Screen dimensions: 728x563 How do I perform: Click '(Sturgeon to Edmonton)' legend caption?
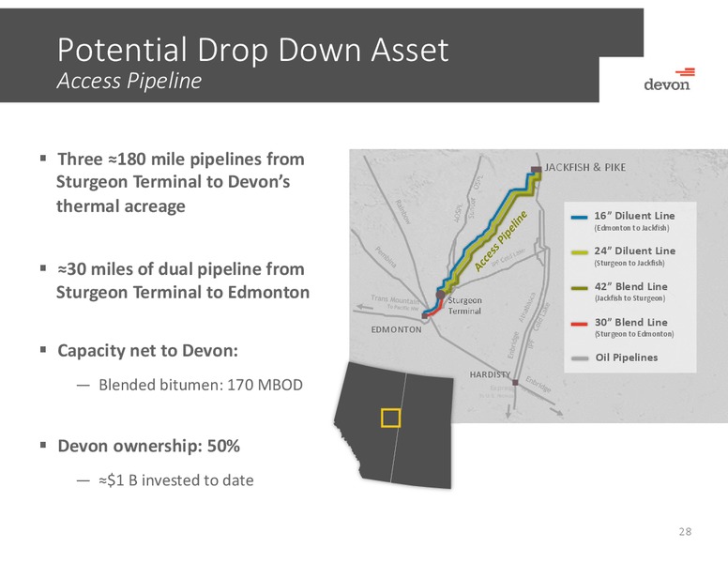(634, 334)
